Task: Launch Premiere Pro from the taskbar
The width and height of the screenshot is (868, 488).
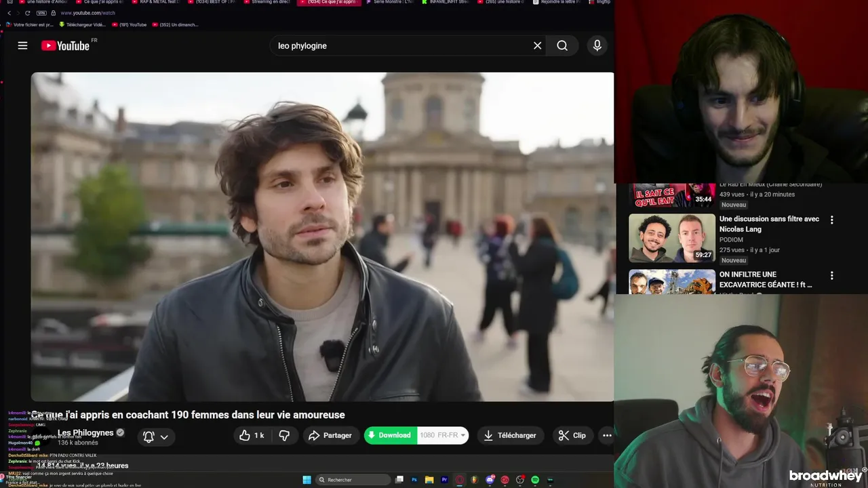Action: tap(444, 480)
